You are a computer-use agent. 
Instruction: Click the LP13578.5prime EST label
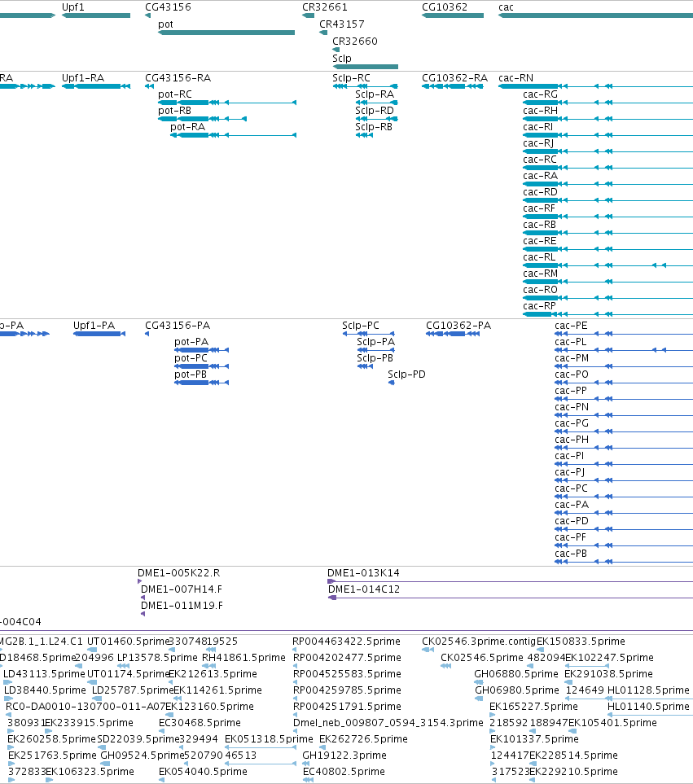(x=157, y=658)
